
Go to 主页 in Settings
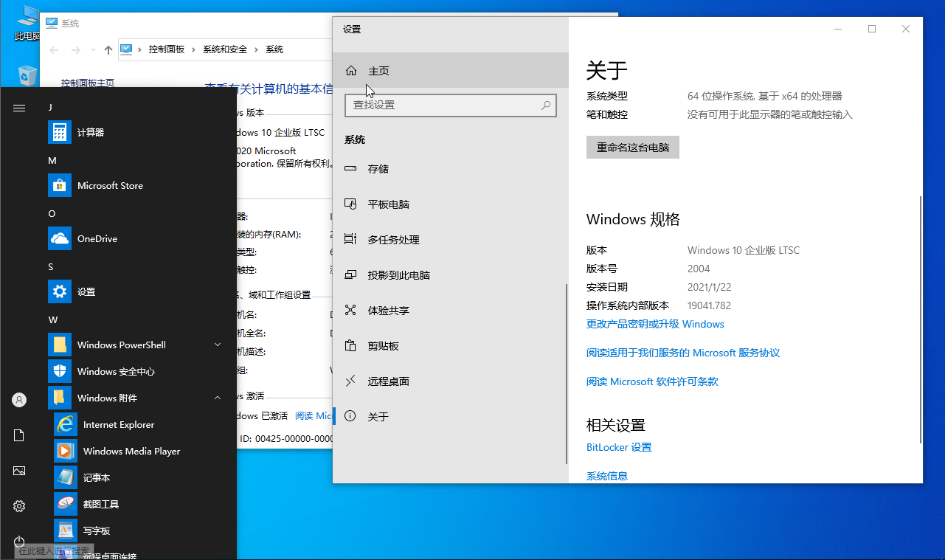coord(451,71)
